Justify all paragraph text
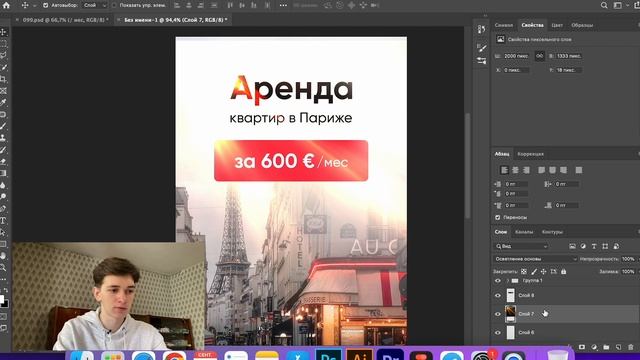The height and width of the screenshot is (360, 640). [x=579, y=170]
